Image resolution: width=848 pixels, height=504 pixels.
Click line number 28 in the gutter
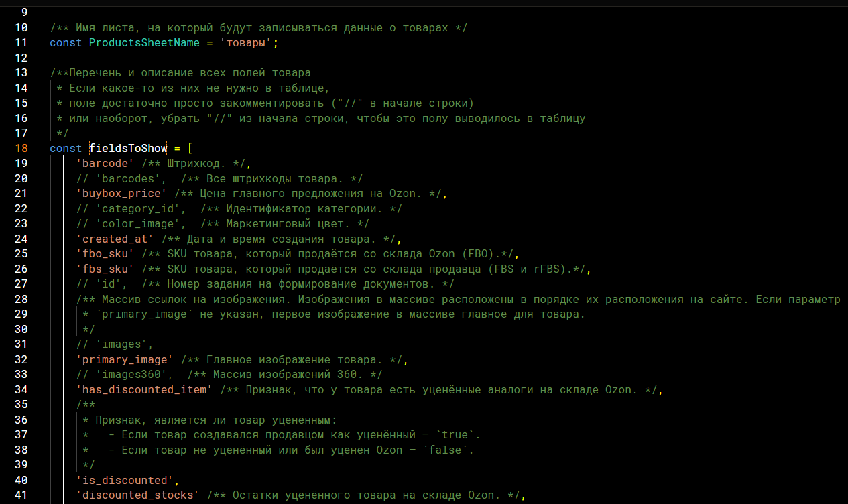point(21,299)
